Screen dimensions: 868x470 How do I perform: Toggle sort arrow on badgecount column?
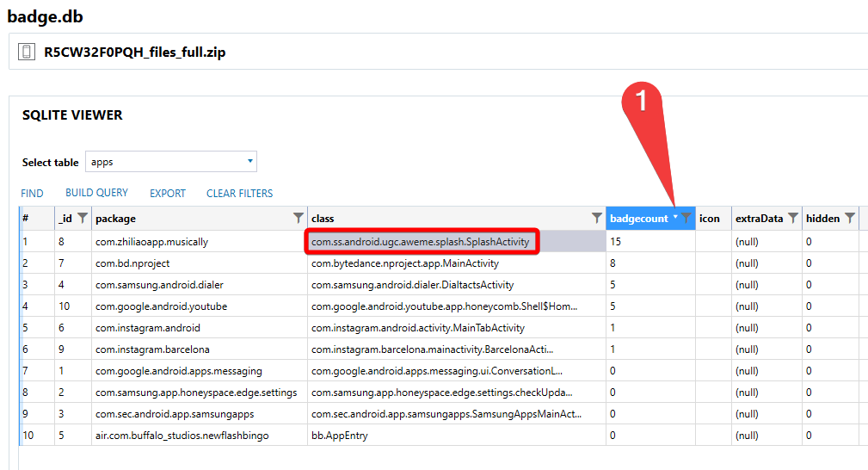(x=675, y=217)
